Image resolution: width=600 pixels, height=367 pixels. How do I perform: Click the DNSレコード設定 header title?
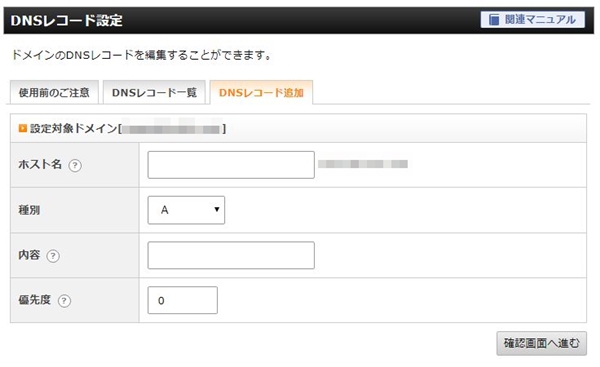67,20
